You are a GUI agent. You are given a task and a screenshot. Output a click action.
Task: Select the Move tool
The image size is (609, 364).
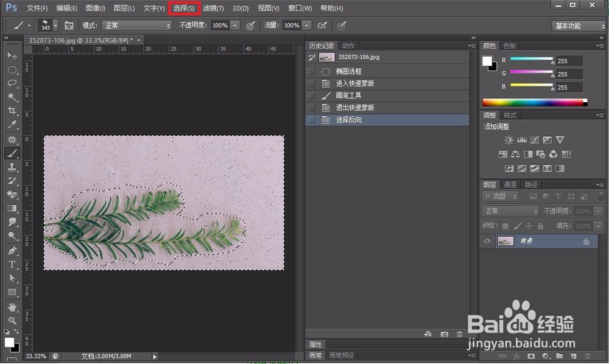tap(12, 55)
